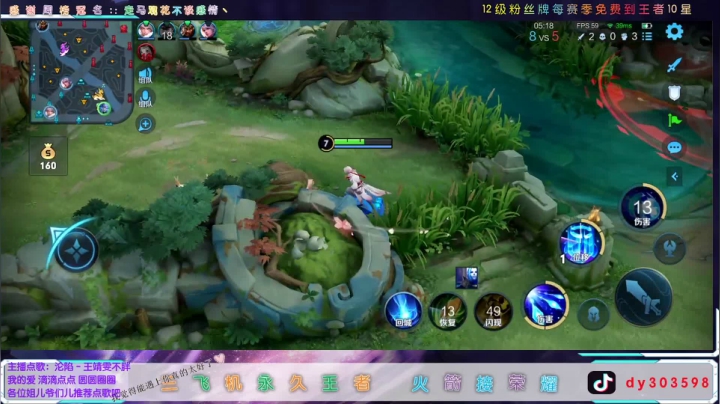This screenshot has height=404, width=720.
Task: Open the shop via the 160 gold bag
Action: point(48,157)
